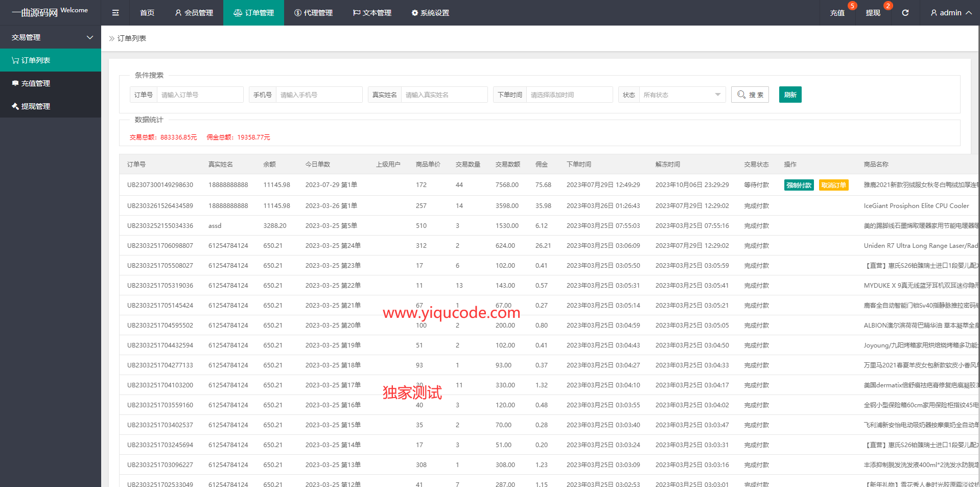Collapse the sidebar with the hamburger icon
Viewport: 980px width, 487px height.
(115, 13)
